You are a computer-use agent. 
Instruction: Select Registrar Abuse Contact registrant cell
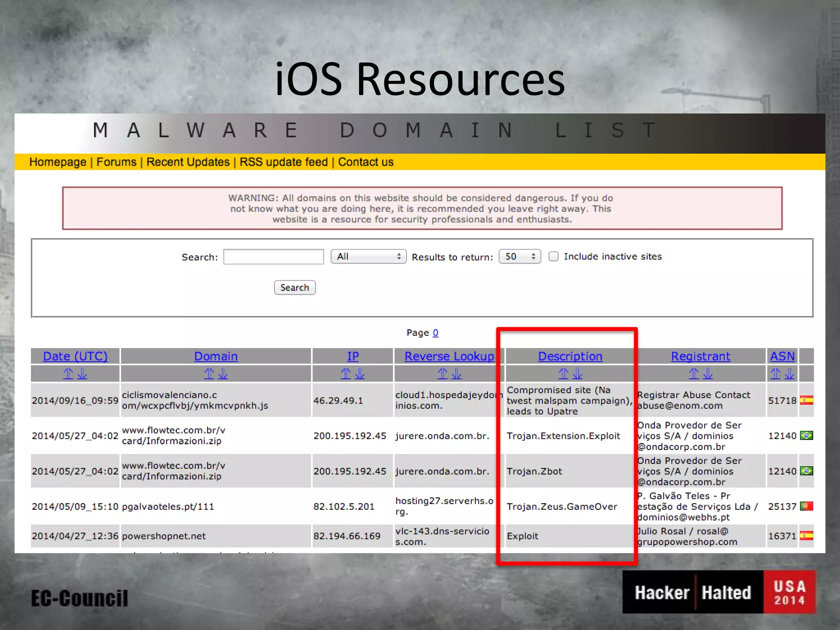coord(701,400)
